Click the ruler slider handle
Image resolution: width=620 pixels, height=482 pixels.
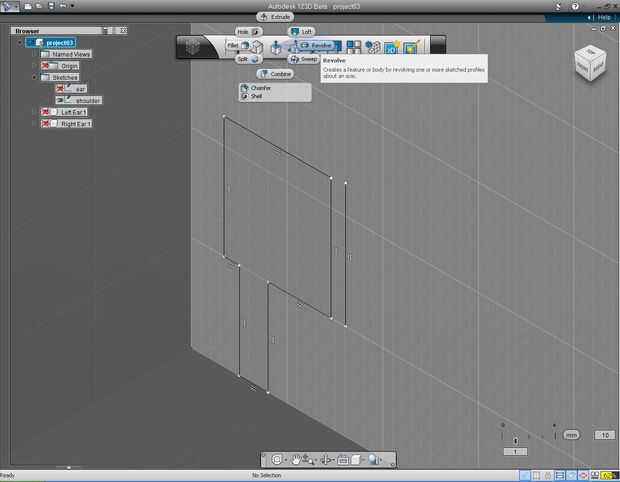pos(515,440)
